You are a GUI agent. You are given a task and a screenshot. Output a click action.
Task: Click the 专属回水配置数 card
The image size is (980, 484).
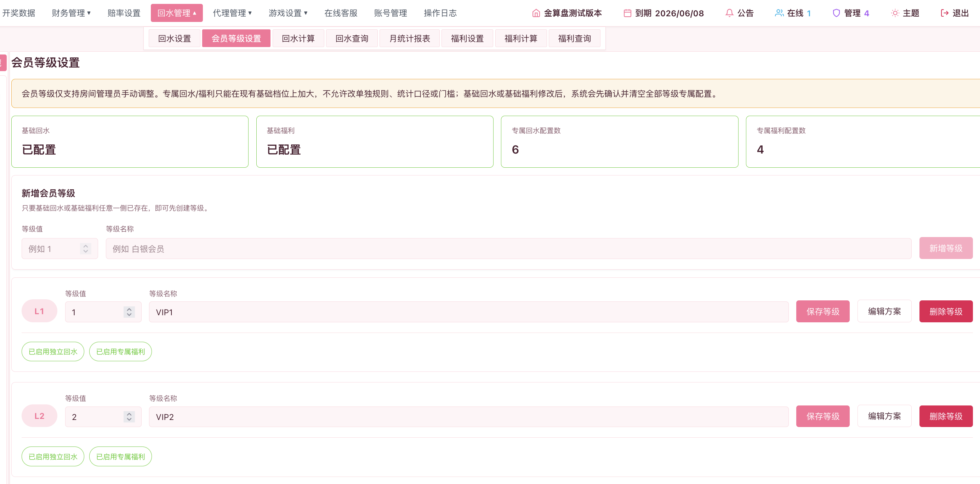[x=620, y=142]
